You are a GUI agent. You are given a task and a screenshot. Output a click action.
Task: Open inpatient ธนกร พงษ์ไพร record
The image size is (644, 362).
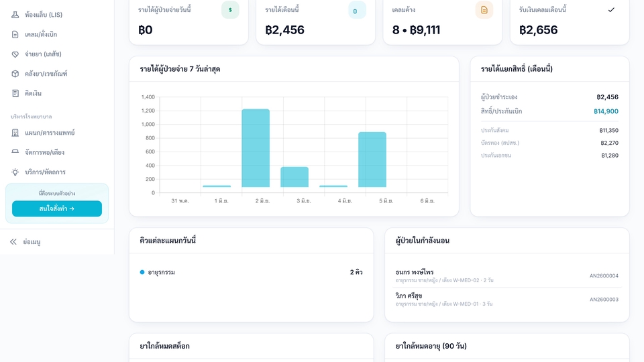pos(507,276)
